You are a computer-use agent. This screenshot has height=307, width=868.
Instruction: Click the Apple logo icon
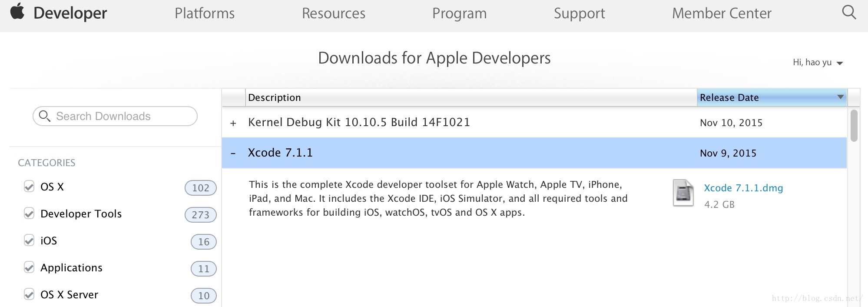pyautogui.click(x=17, y=12)
